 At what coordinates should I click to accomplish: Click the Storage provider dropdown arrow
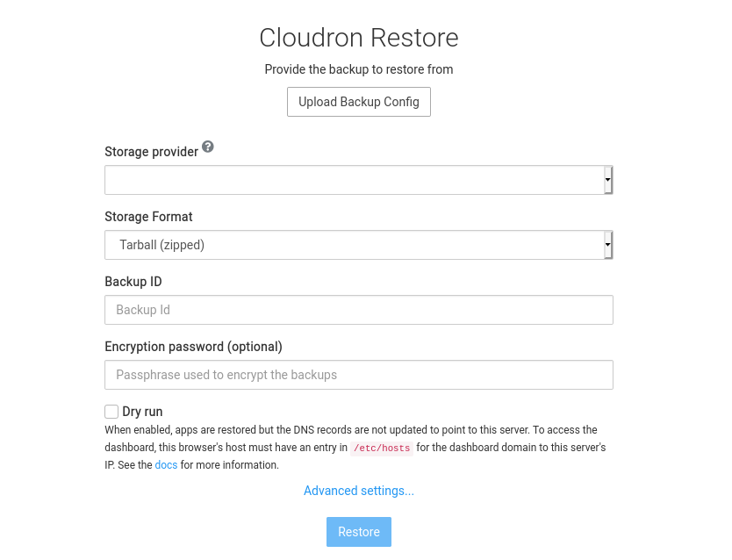[607, 180]
